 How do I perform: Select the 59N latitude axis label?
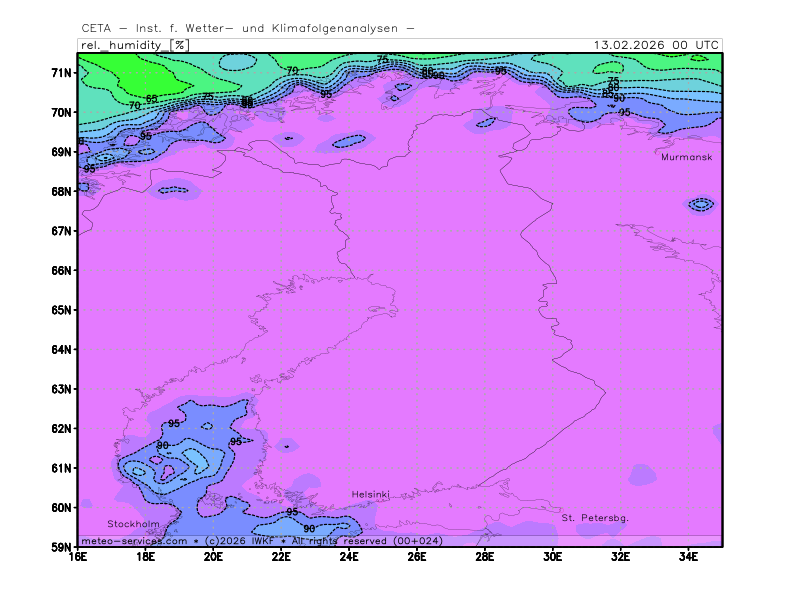62,547
